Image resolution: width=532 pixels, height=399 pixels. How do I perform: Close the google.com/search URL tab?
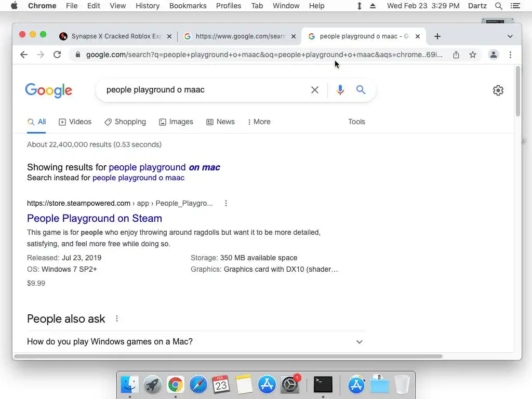click(x=294, y=36)
